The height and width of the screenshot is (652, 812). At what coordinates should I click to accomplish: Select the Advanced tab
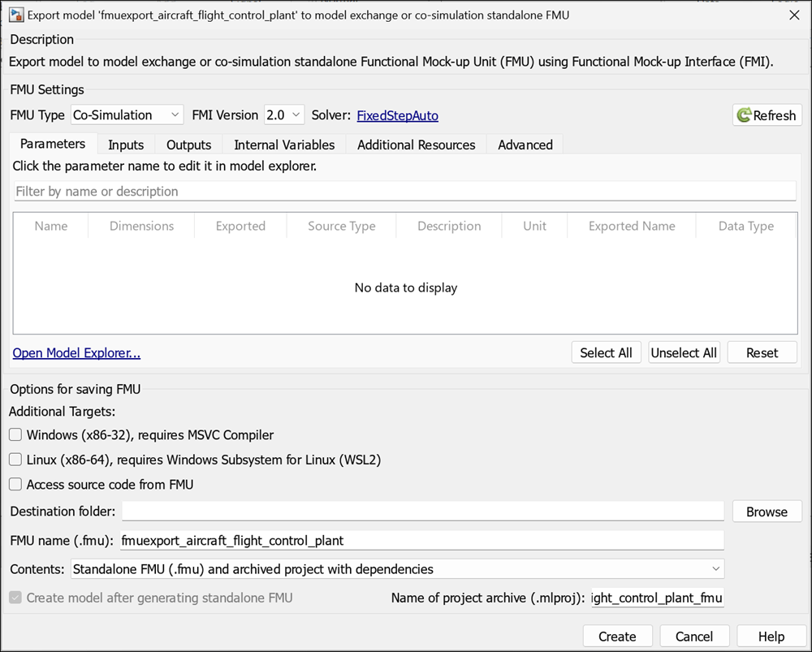coord(525,145)
